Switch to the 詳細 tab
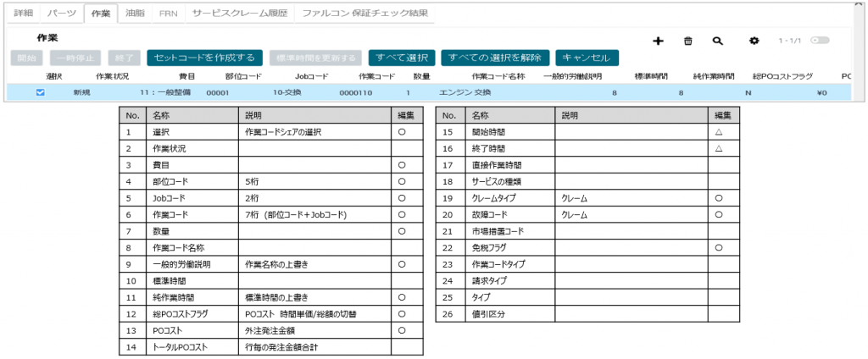This screenshot has height=359, width=868. tap(23, 14)
